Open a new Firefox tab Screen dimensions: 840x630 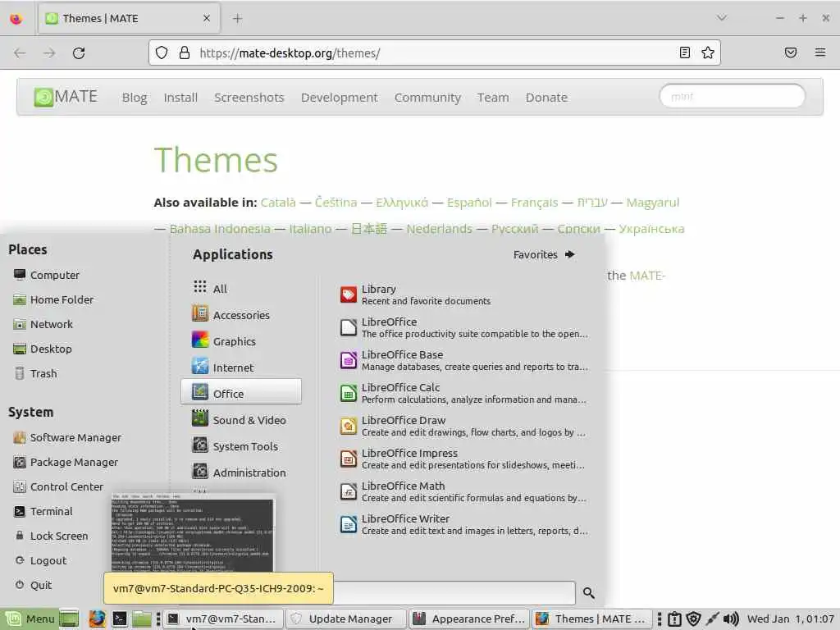(237, 19)
